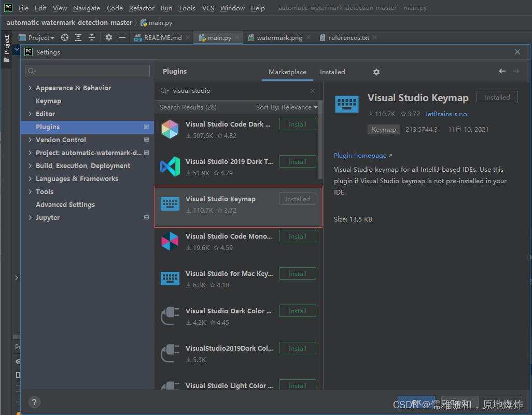Image resolution: width=532 pixels, height=415 pixels.
Task: Open the Plugin homepage link
Action: pyautogui.click(x=362, y=156)
